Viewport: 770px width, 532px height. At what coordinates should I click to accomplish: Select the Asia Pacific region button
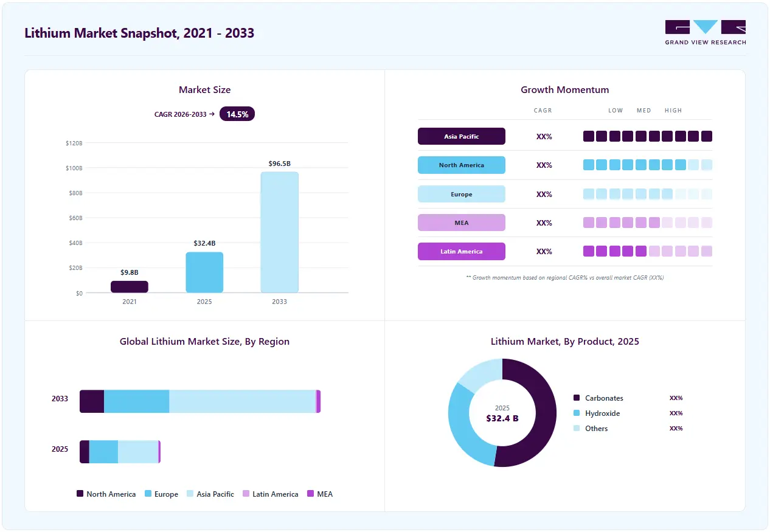462,136
